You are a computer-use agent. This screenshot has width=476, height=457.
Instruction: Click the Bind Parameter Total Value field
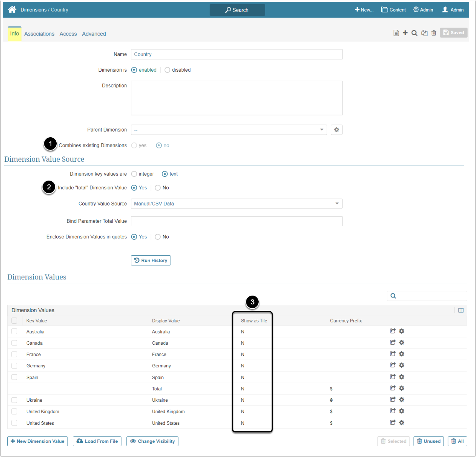[236, 221]
